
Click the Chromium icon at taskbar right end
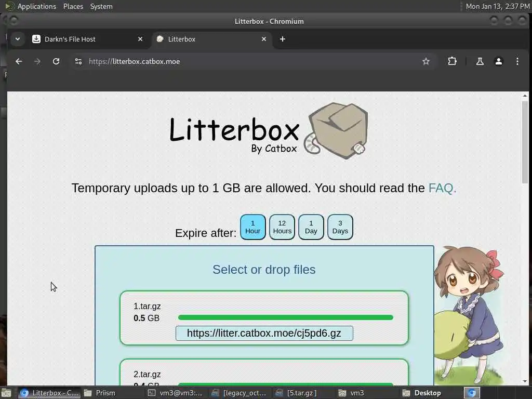[x=472, y=393]
